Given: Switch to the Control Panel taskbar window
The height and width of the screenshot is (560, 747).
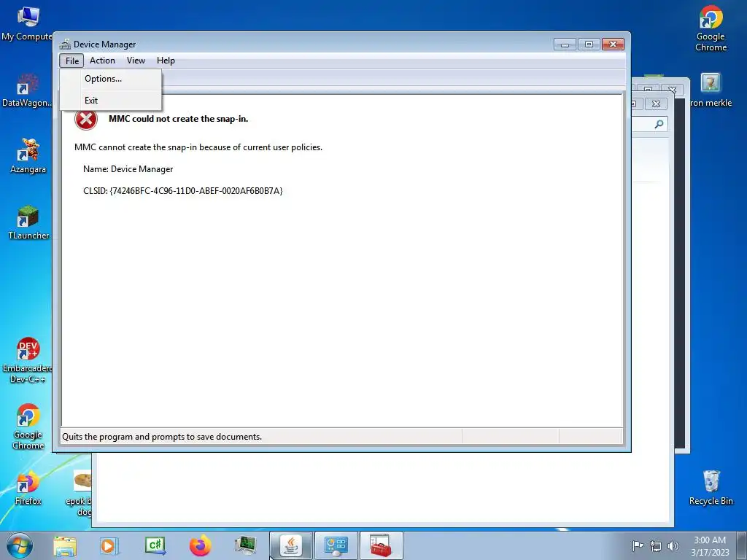Looking at the screenshot, I should click(336, 545).
